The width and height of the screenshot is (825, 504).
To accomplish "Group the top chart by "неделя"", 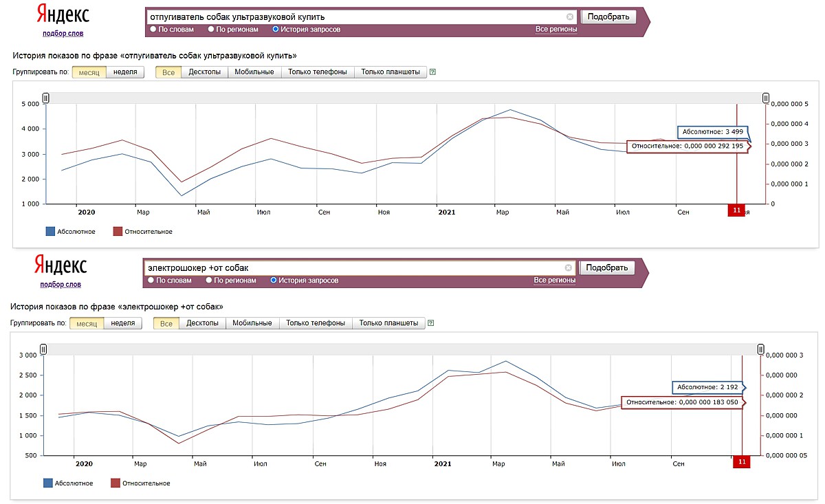I will tap(125, 72).
